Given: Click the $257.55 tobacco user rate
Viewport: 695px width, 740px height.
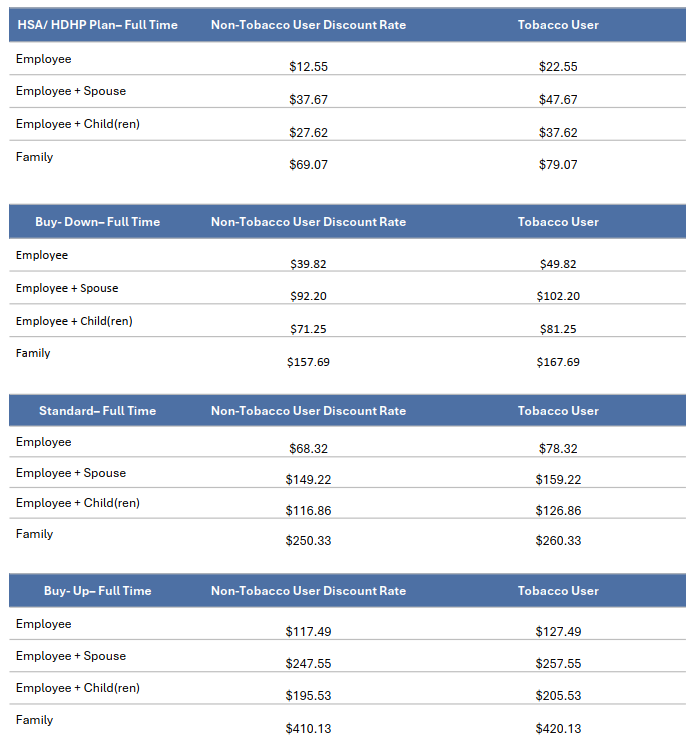Looking at the screenshot, I should coord(558,664).
